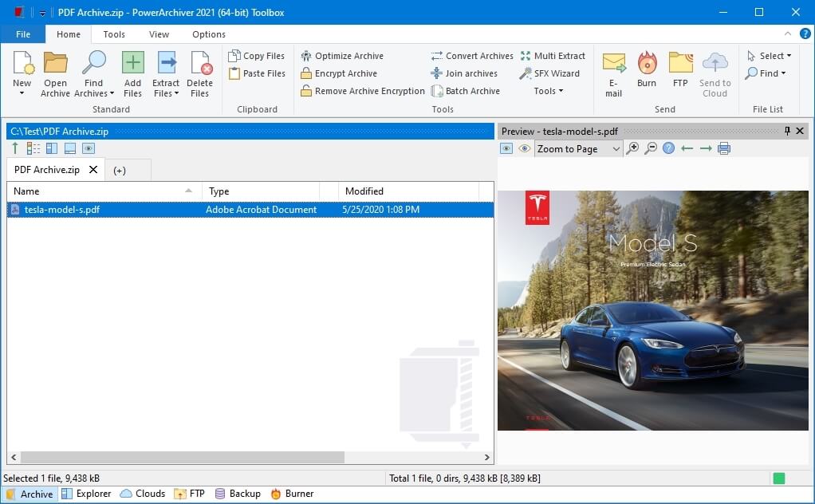Go to the next preview page
This screenshot has width=815, height=504.
(705, 148)
